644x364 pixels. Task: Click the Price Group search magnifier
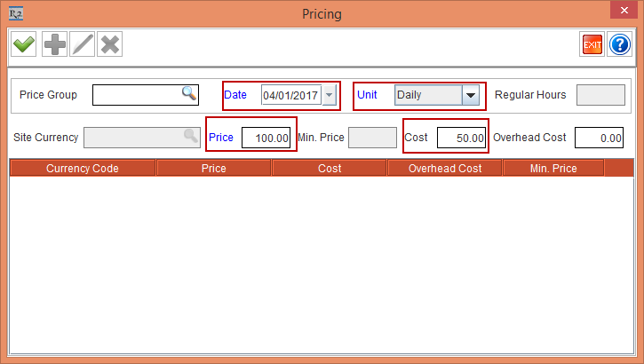point(189,94)
